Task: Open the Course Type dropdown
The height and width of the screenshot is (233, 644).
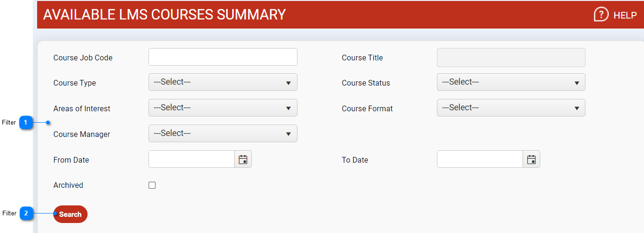Action: 223,82
